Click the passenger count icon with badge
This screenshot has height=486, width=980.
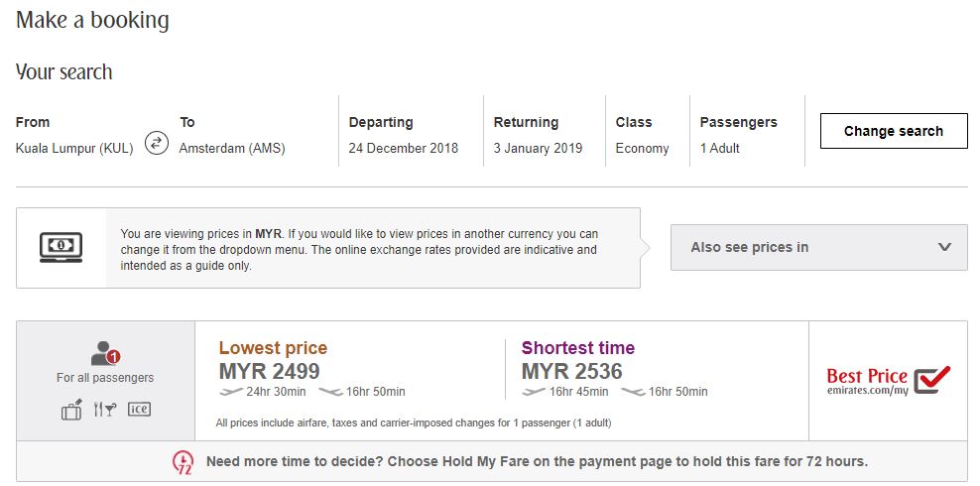coord(104,353)
